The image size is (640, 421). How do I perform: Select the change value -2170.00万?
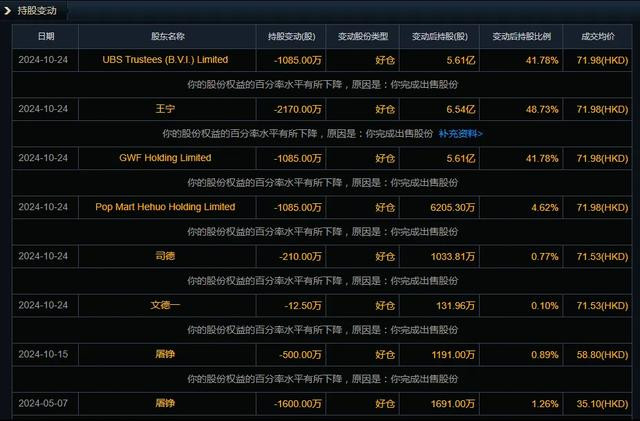(298, 109)
